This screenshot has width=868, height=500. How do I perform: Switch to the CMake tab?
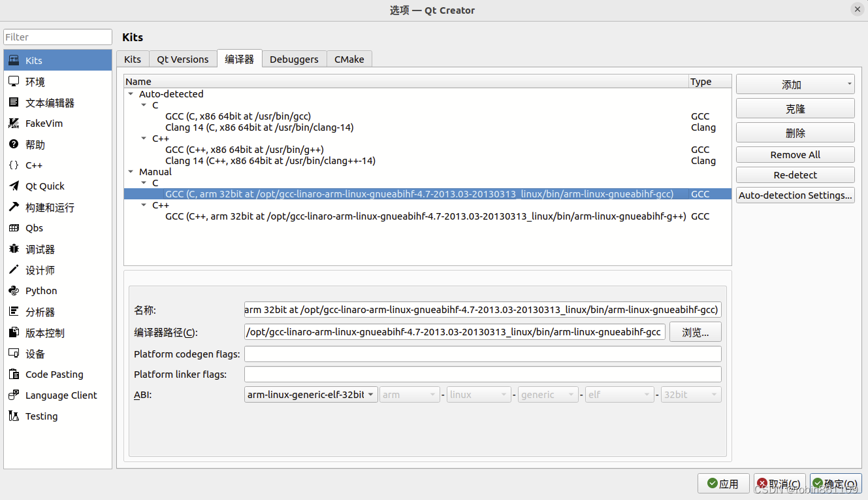[349, 59]
